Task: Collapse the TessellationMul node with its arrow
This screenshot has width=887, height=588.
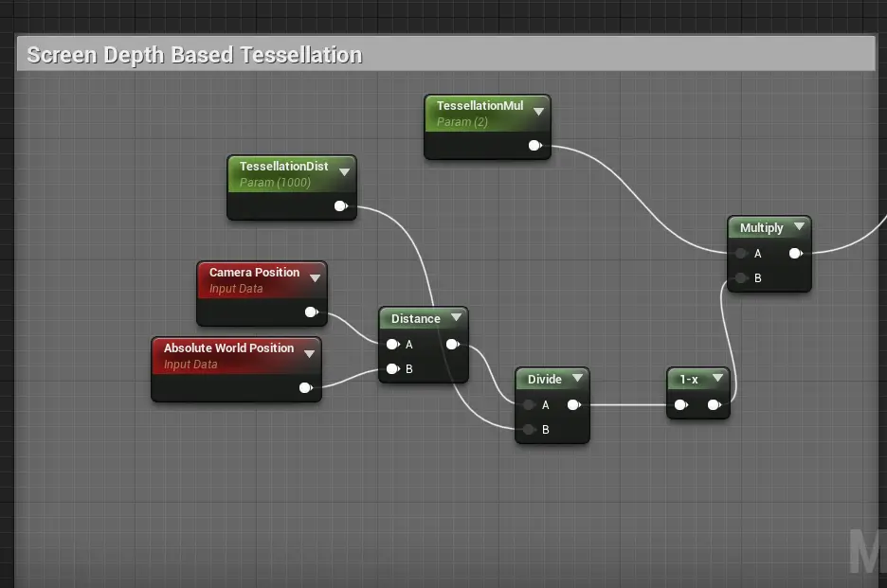Action: (x=538, y=112)
